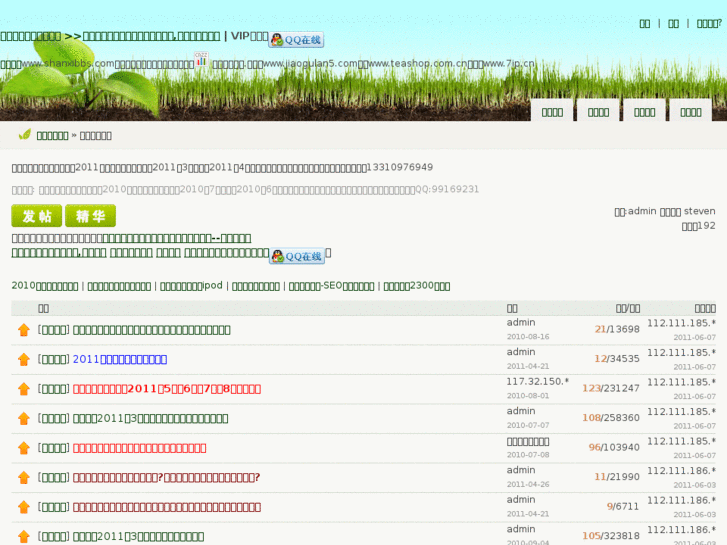Open the cnzz statistics chart icon
This screenshot has width=727, height=545.
[x=201, y=59]
